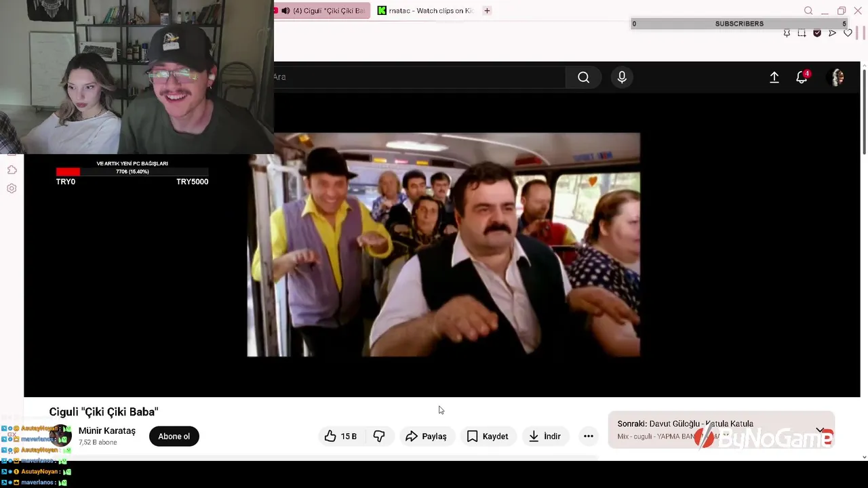
Task: Share the video using Paylaş
Action: coord(426,436)
